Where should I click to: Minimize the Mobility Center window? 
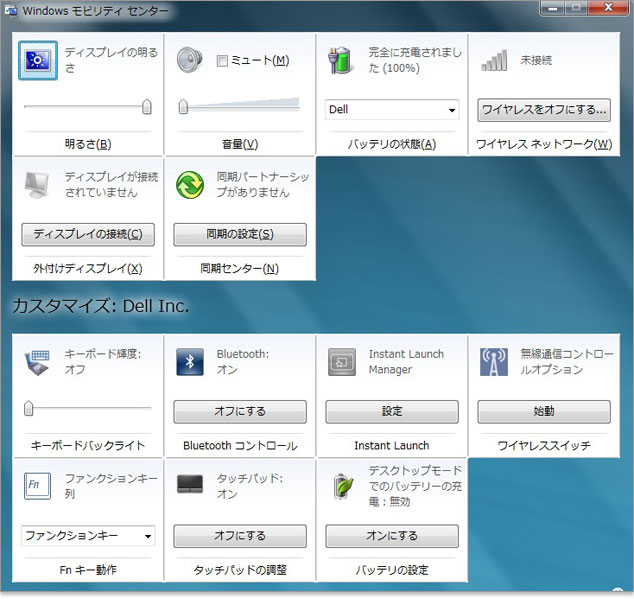(x=552, y=8)
